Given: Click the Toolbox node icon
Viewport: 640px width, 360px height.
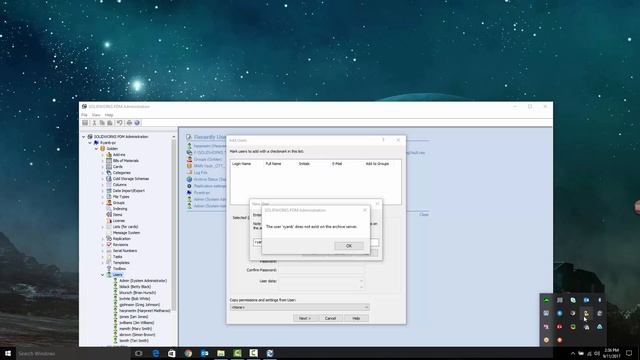Looking at the screenshot, I should [x=109, y=269].
